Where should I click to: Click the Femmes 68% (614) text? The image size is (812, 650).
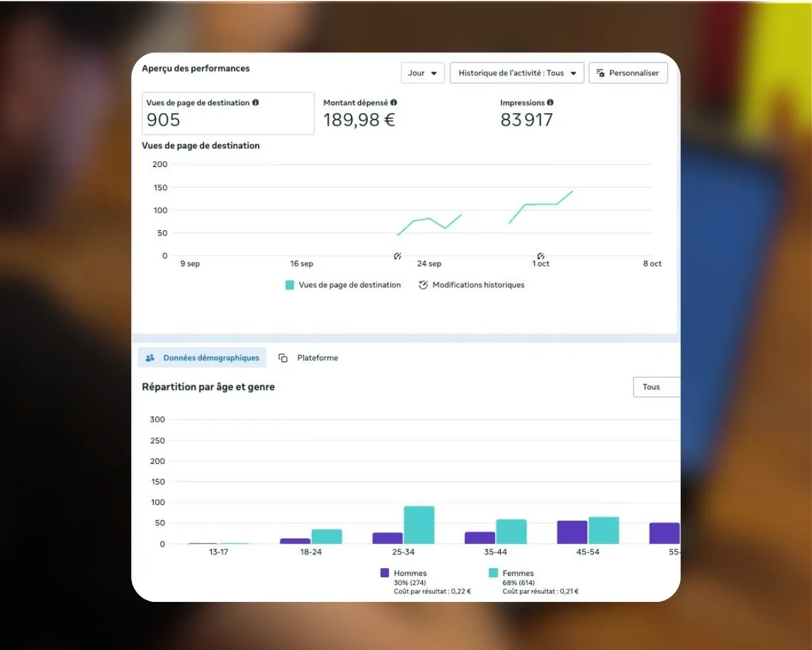(518, 583)
